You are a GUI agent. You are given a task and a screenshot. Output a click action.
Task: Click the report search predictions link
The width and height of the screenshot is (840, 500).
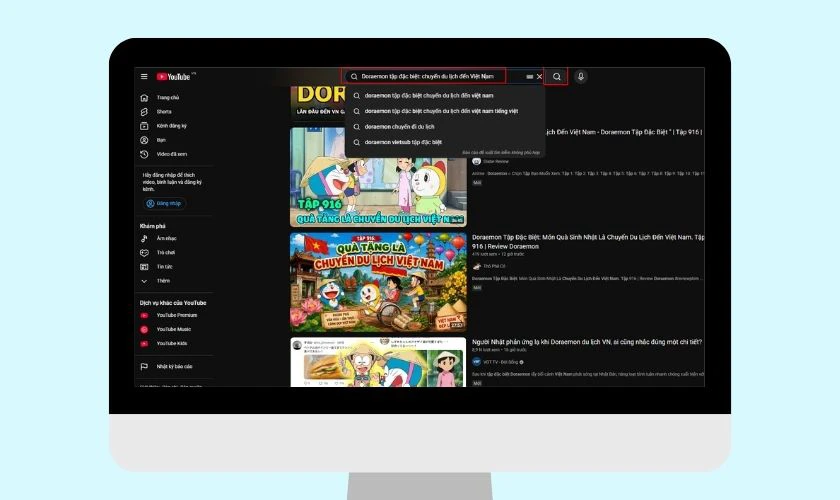click(x=501, y=153)
